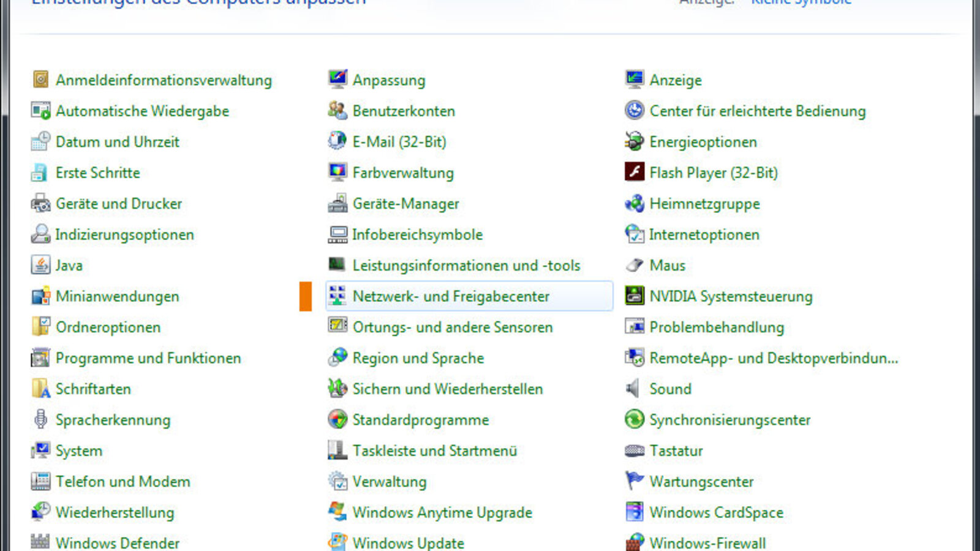Open Problembehandlung link
The width and height of the screenshot is (980, 551).
[717, 327]
